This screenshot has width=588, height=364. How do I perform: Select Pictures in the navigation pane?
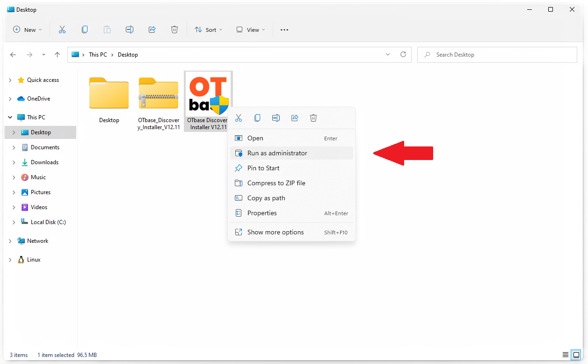tap(41, 192)
